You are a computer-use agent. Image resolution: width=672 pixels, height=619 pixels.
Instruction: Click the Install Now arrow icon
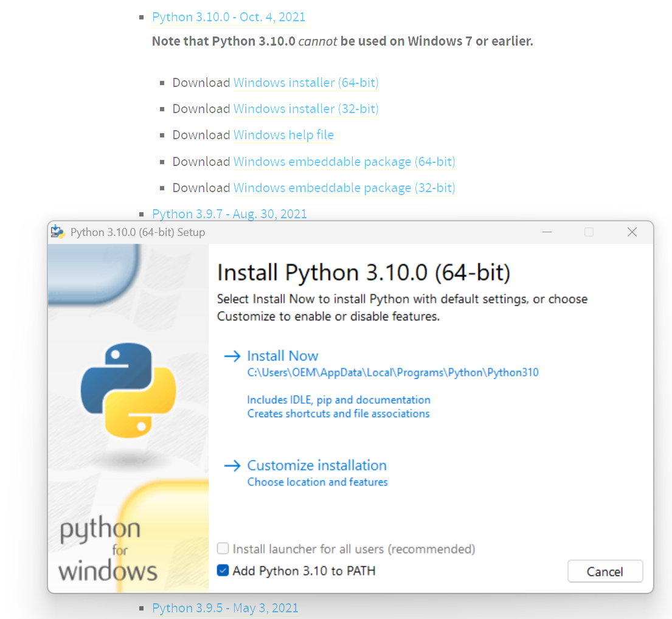pos(232,356)
